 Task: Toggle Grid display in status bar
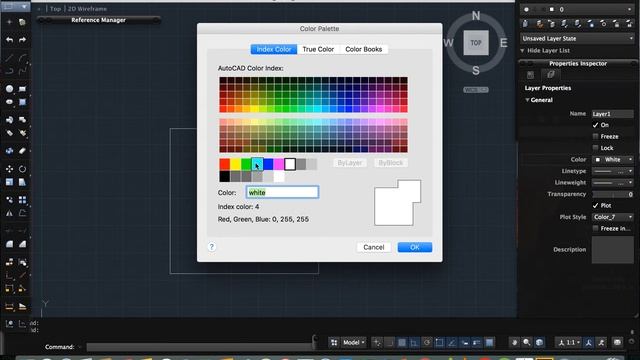click(x=402, y=342)
